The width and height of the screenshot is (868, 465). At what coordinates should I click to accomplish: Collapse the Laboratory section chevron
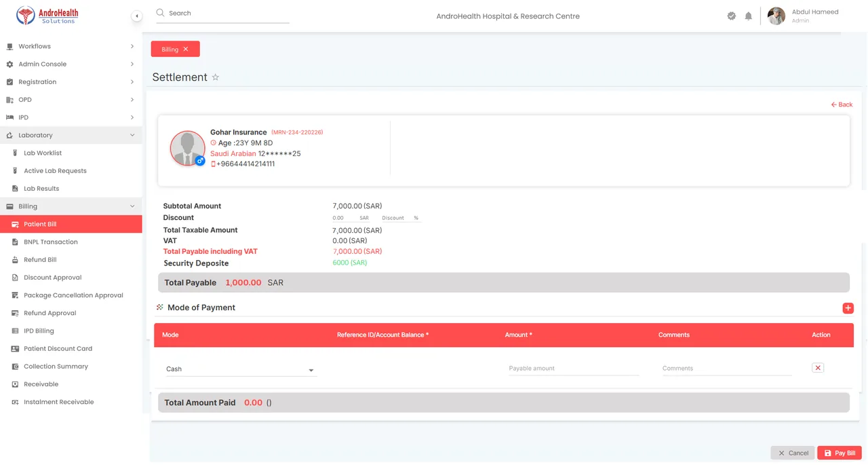tap(132, 135)
